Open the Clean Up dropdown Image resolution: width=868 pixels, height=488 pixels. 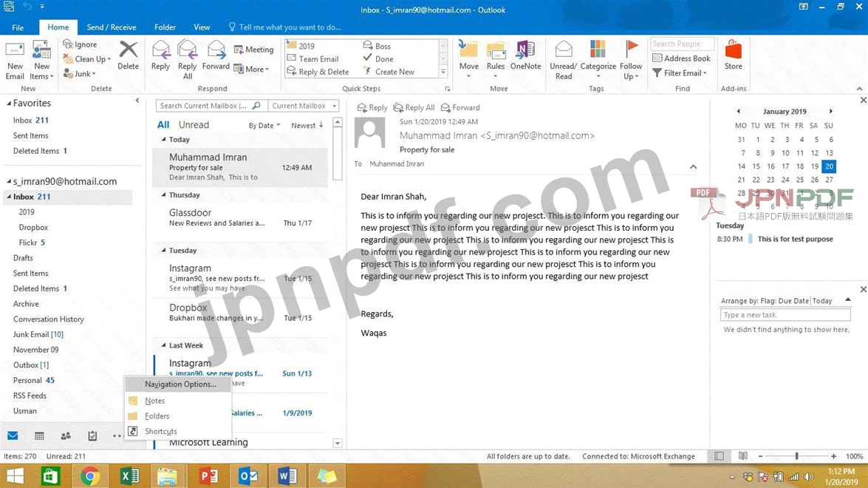87,58
